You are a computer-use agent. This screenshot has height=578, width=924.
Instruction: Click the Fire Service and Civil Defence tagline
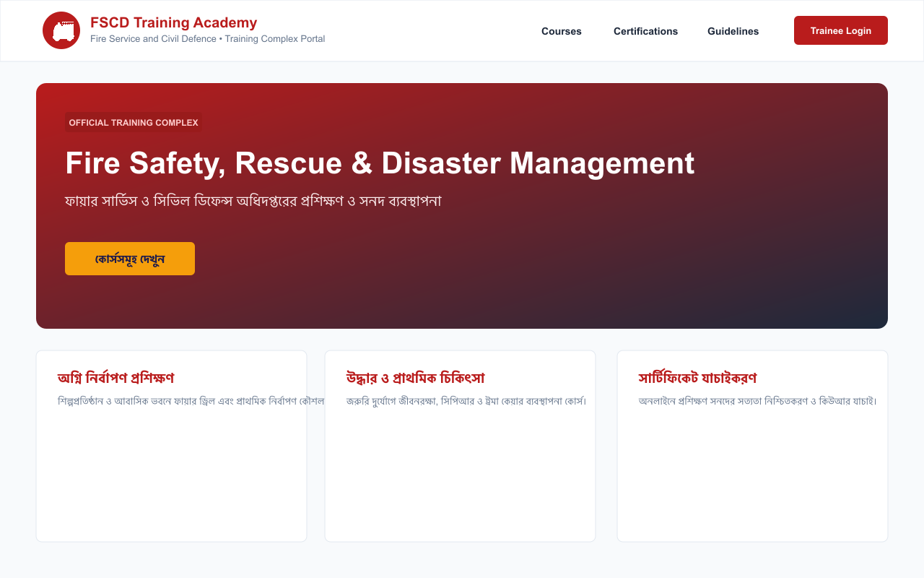click(x=207, y=39)
